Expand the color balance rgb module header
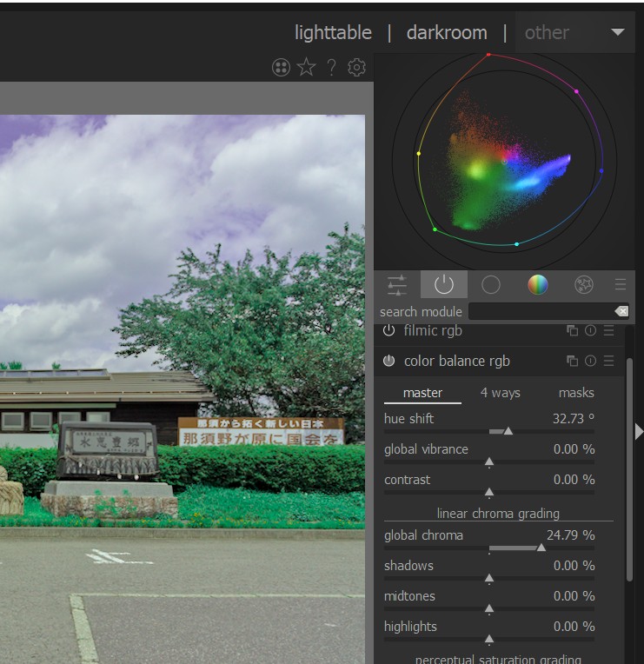 (457, 361)
